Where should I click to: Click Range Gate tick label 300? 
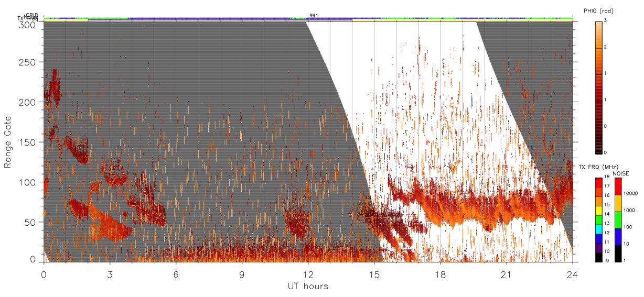pyautogui.click(x=28, y=24)
